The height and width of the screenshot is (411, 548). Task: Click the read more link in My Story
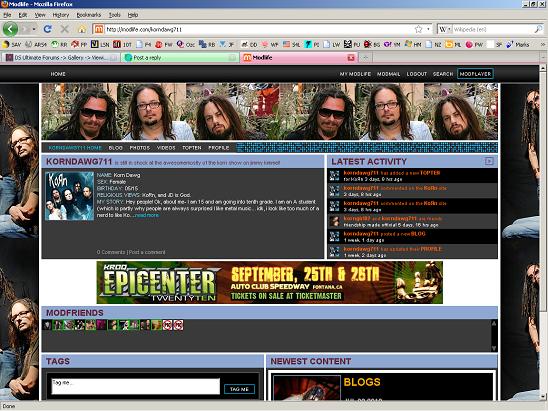click(x=146, y=215)
